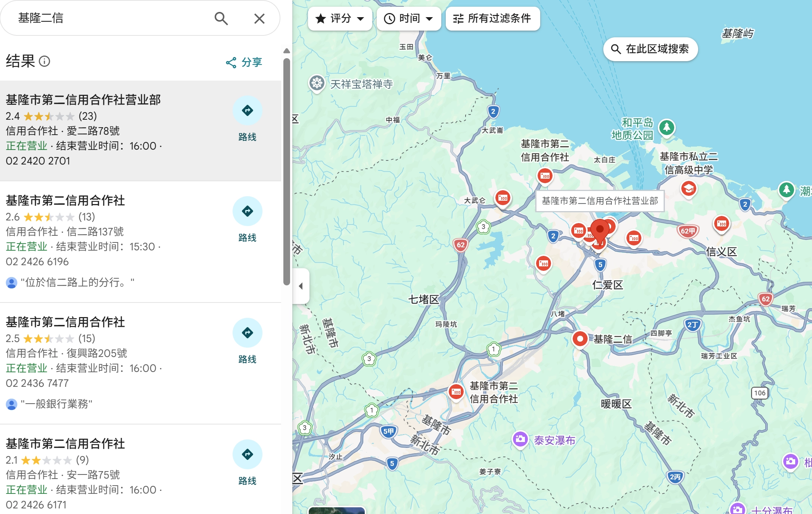This screenshot has height=514, width=812.
Task: Click the bank marker below 基隆市第二信用合作社 label north
Action: 545,176
